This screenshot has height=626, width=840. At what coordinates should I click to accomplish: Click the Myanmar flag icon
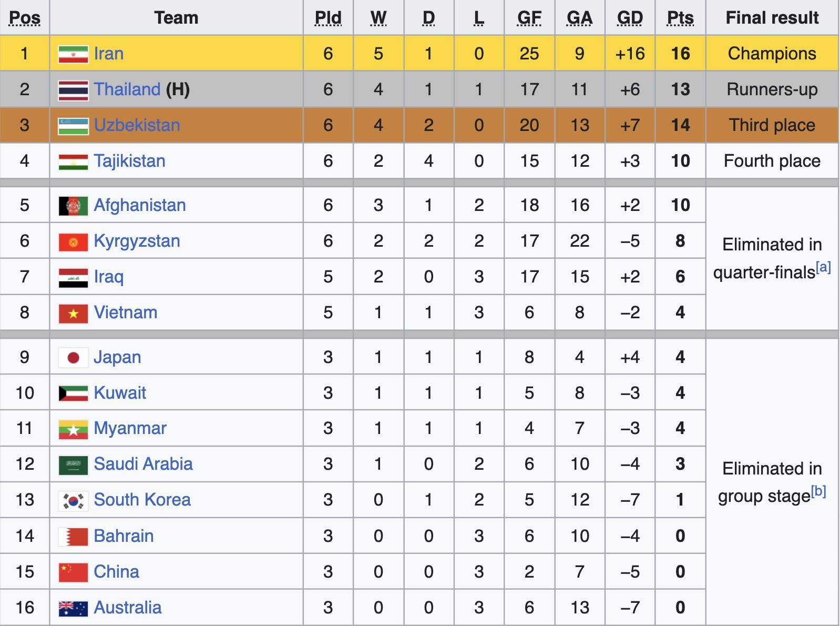(x=73, y=429)
